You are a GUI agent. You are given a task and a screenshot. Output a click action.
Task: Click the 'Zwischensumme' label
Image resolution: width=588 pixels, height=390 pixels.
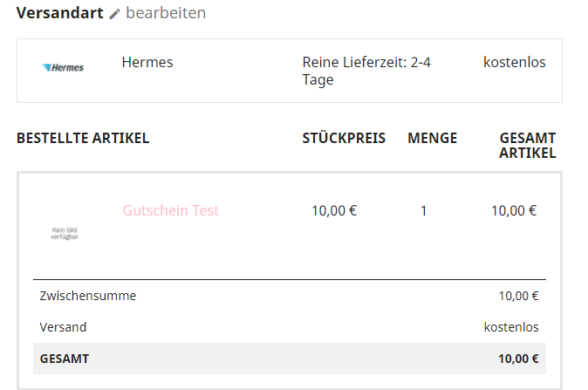pyautogui.click(x=88, y=296)
